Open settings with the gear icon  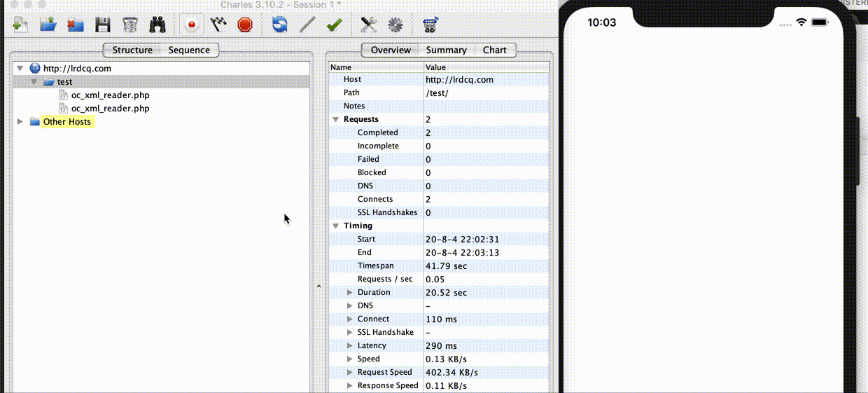(395, 25)
